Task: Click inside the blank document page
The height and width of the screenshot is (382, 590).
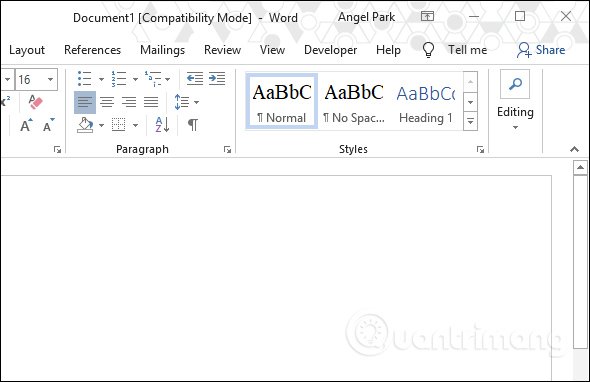Action: [276, 278]
